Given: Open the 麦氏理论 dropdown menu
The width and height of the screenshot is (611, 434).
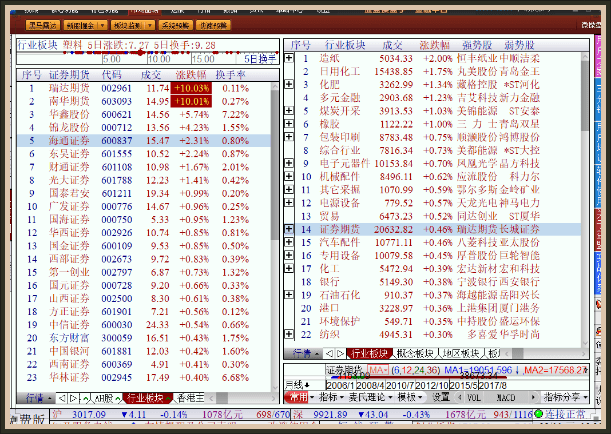Looking at the screenshot, I should point(370,397).
